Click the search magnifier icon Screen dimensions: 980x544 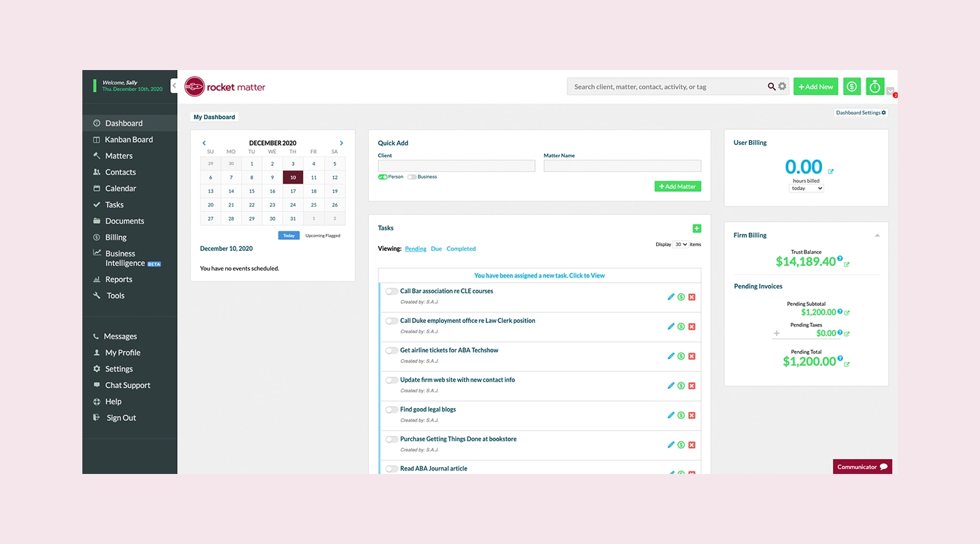(772, 86)
